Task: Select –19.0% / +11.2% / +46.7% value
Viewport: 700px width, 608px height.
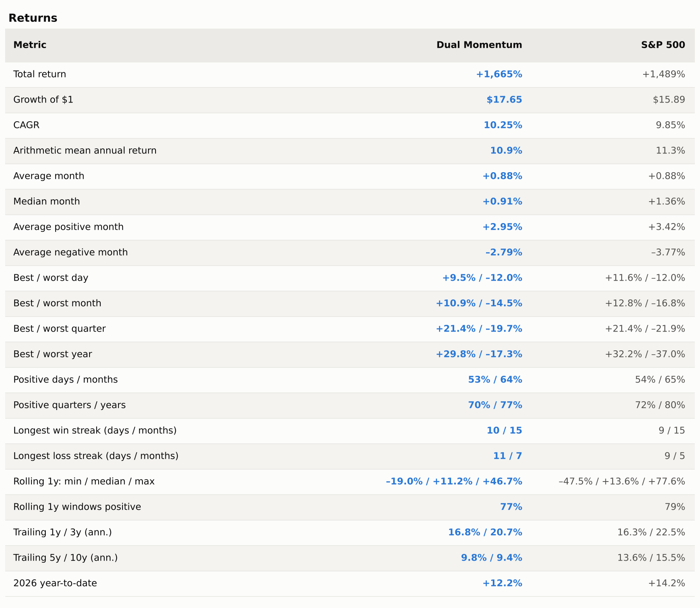Action: coord(454,482)
